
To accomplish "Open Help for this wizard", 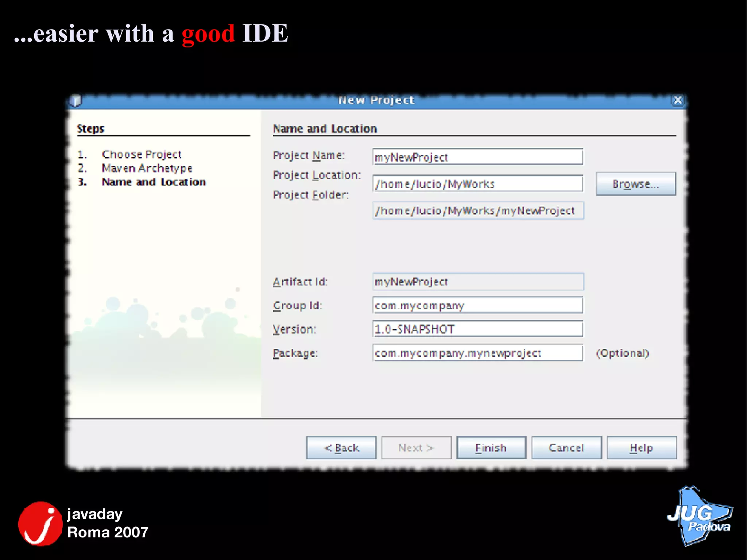I will pos(642,448).
